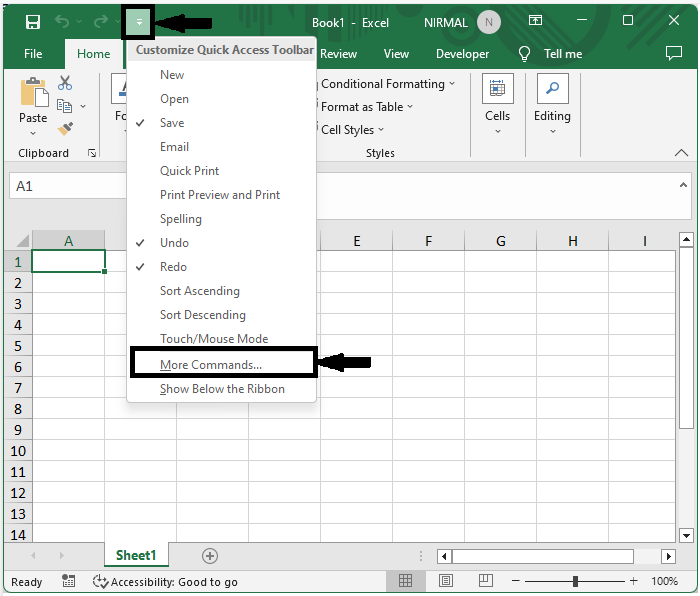The width and height of the screenshot is (700, 596).
Task: Click the NIRMAL account avatar
Action: 488,22
